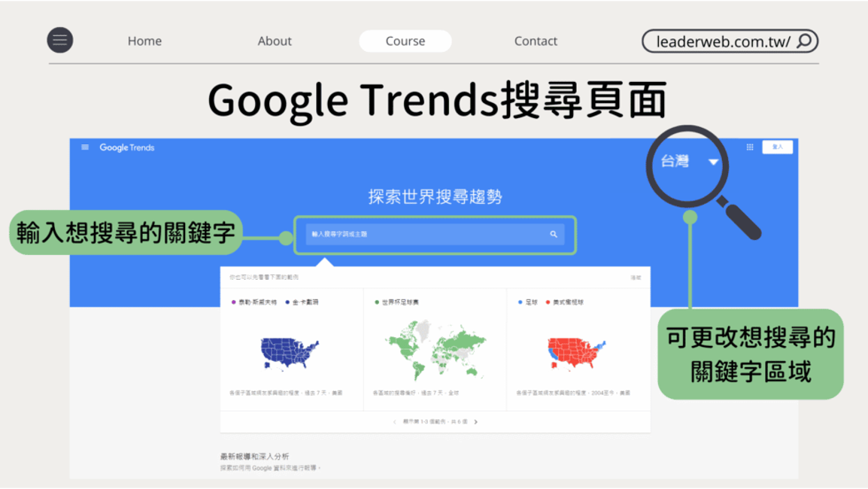
Task: Click the search magnifier in the keyword field
Action: pyautogui.click(x=552, y=235)
